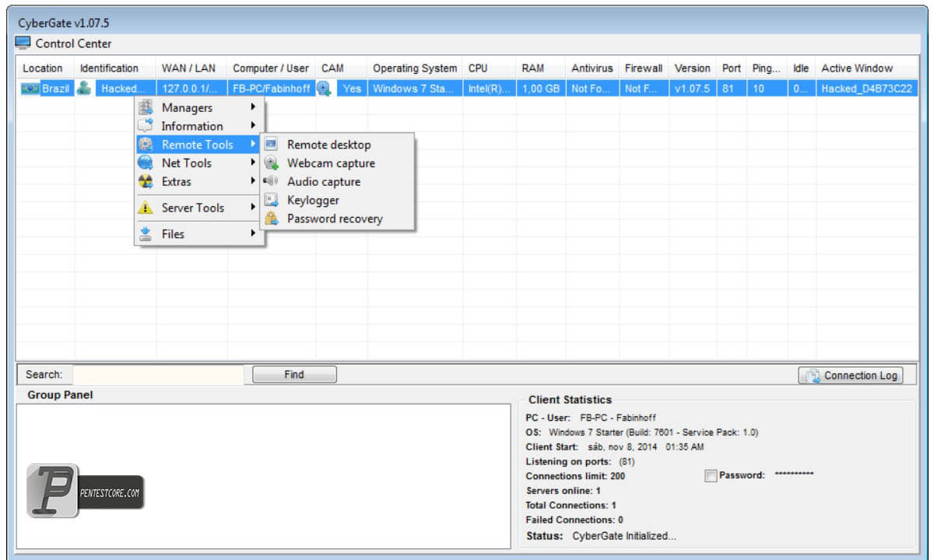Screen dimensions: 934x560
Task: Sort by Identification column header
Action: (115, 68)
